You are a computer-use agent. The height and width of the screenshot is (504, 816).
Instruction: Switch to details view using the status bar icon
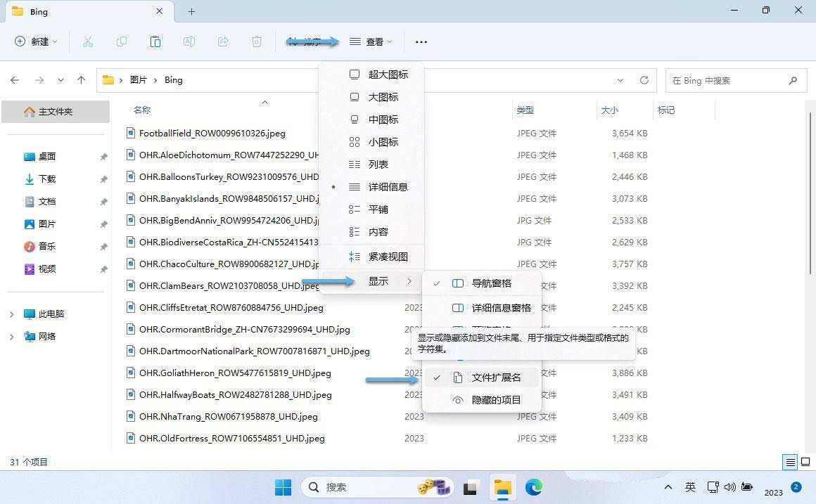789,463
